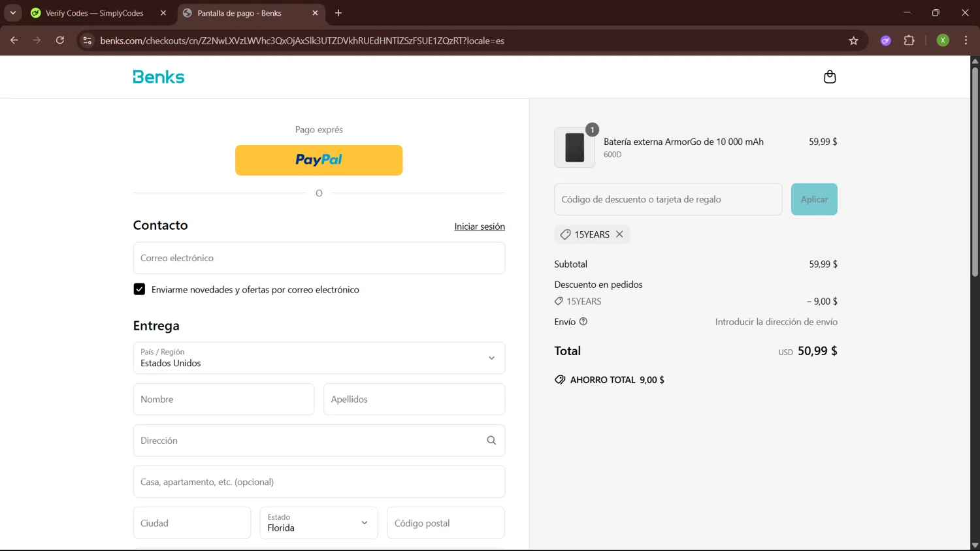Go back to the previous page
This screenshot has width=980, height=551.
tap(14, 40)
